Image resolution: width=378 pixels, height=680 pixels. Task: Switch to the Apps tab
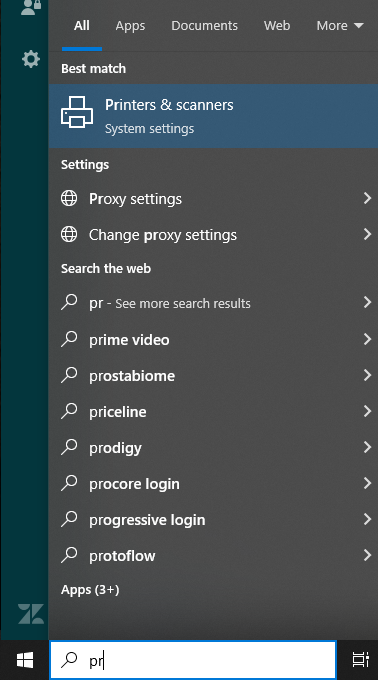pyautogui.click(x=130, y=26)
